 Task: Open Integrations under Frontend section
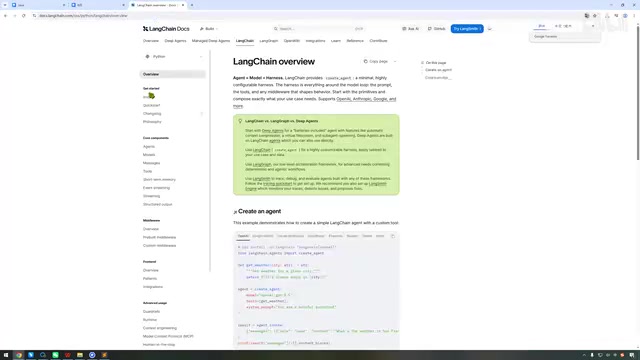153,287
